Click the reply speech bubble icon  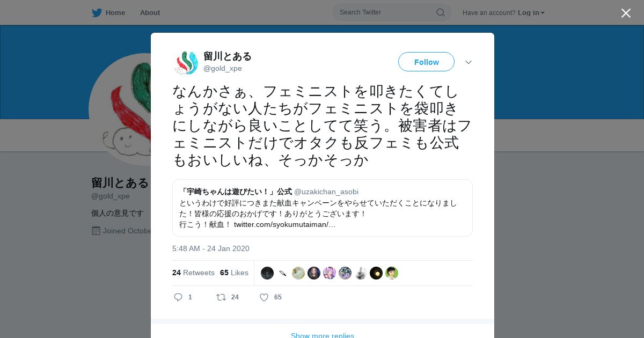point(178,297)
